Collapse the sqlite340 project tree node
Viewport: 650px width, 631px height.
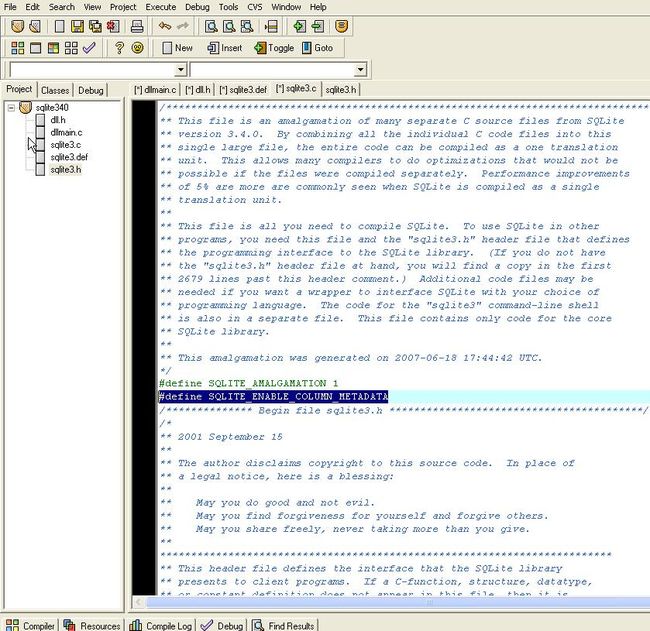[x=11, y=108]
